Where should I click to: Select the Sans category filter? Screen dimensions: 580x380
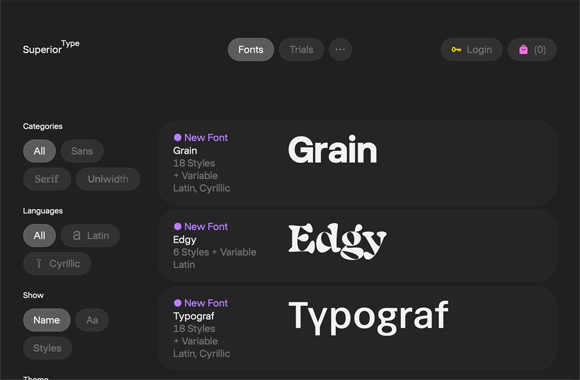point(82,151)
